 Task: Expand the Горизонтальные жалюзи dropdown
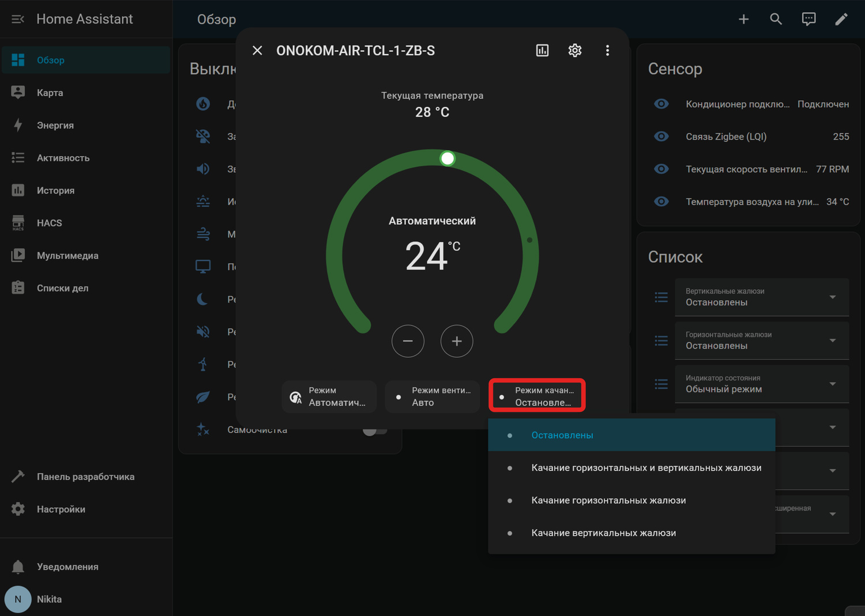[x=762, y=341]
